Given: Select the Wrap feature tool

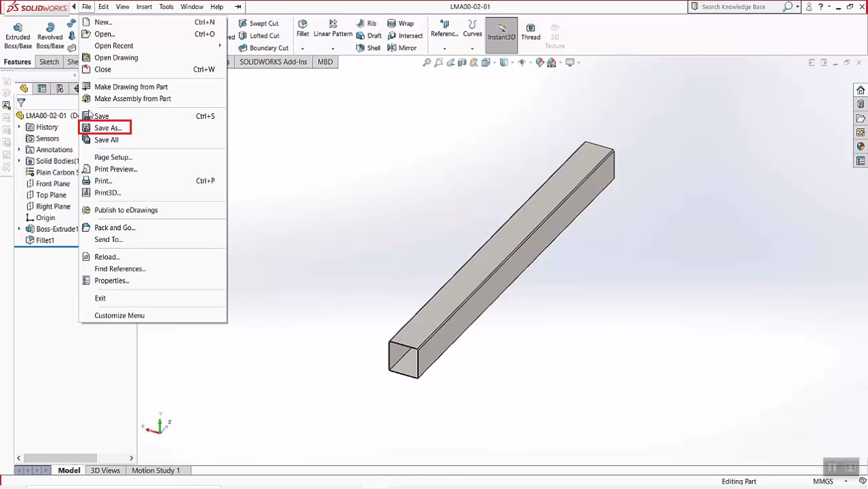Looking at the screenshot, I should 402,23.
